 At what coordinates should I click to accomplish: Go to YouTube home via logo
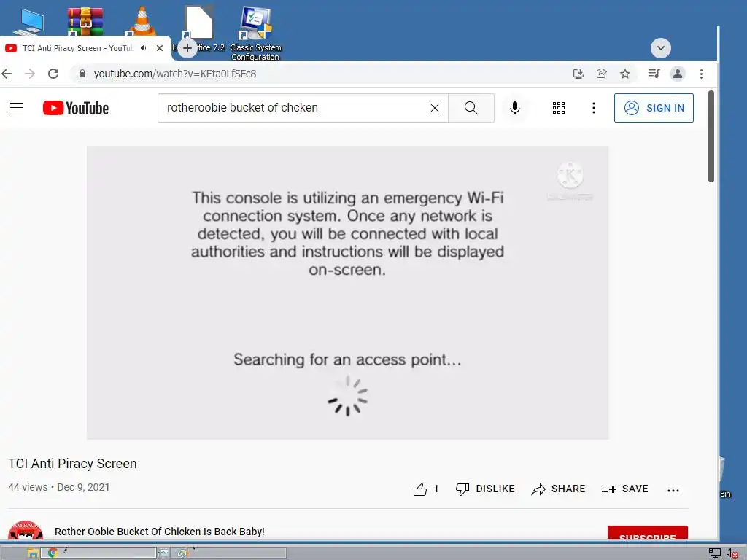(x=76, y=108)
